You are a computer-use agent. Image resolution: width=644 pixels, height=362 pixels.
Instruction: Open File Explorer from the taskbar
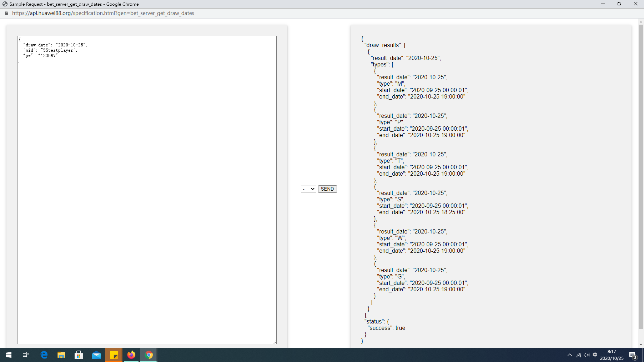point(61,355)
